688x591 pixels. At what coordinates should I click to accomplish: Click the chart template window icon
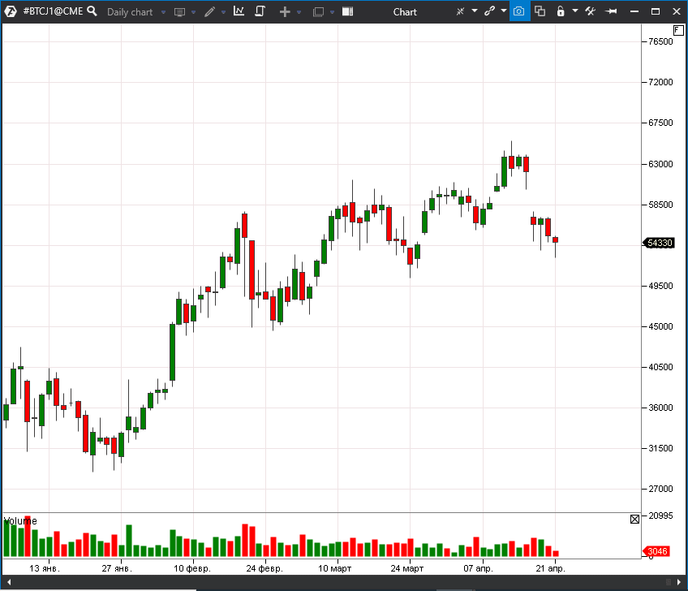[318, 12]
